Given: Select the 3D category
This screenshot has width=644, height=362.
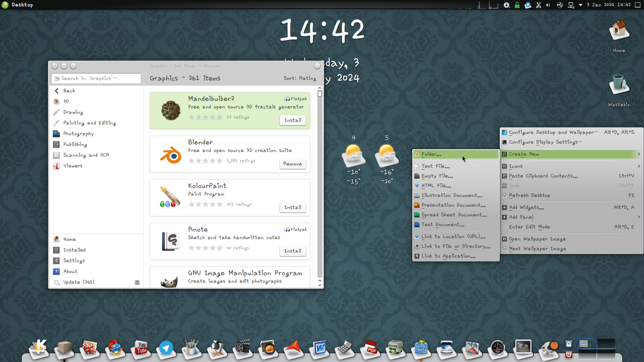Looking at the screenshot, I should [97, 102].
